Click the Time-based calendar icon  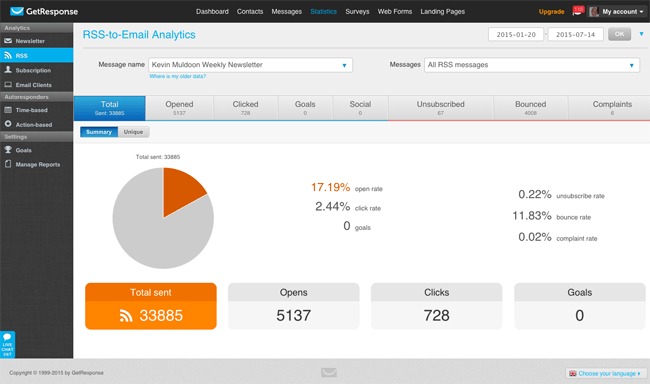tap(8, 110)
